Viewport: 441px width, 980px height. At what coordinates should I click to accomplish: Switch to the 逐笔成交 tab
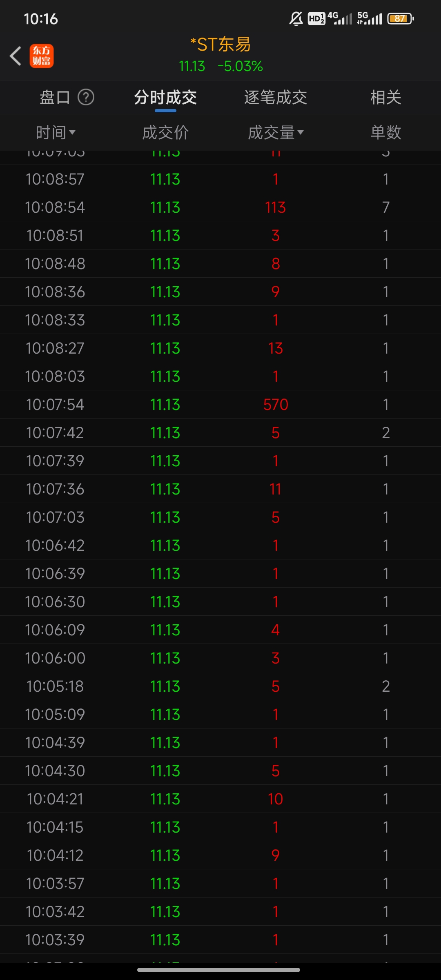(276, 97)
